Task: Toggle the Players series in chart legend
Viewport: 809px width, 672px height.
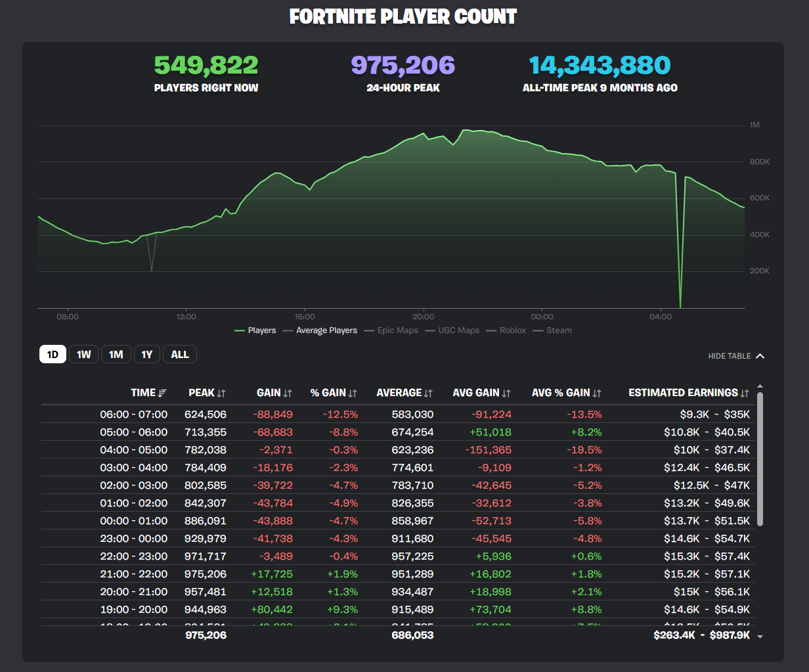Action: coord(255,330)
